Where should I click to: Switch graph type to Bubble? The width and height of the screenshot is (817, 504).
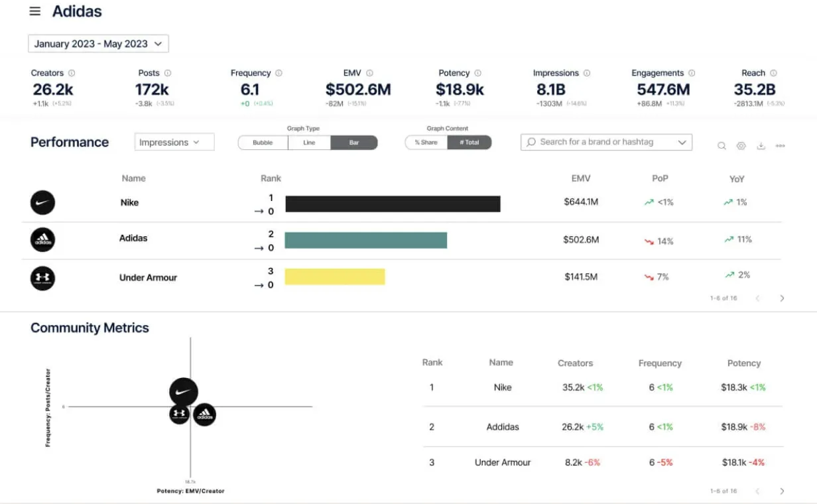(263, 143)
